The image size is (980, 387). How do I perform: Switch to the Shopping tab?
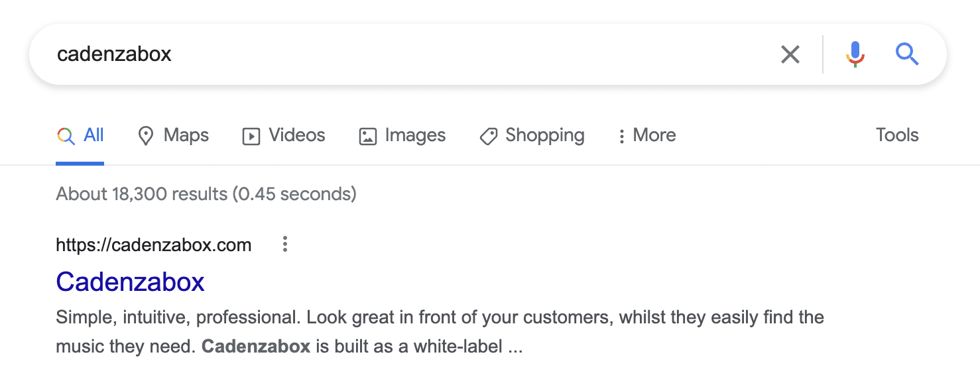pos(532,136)
